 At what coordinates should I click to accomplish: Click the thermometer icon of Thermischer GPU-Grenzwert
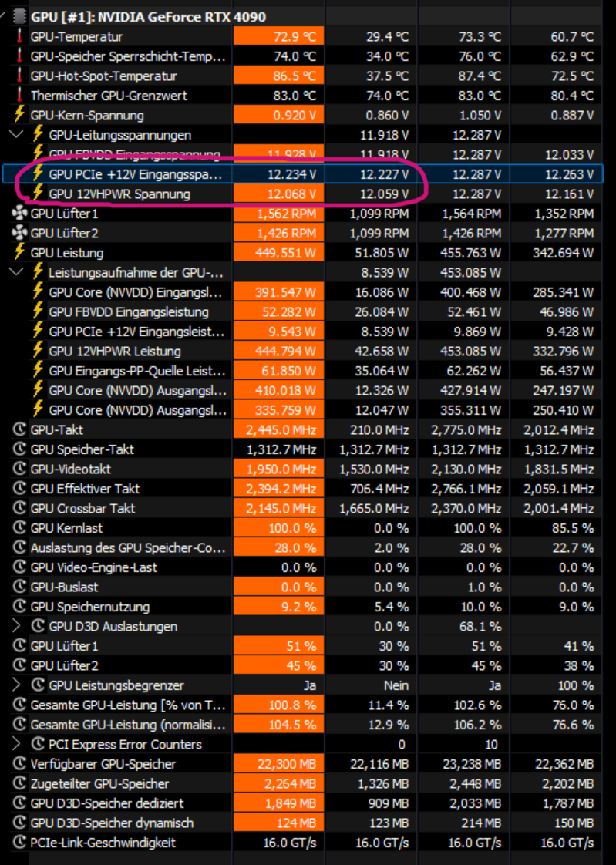click(x=19, y=96)
